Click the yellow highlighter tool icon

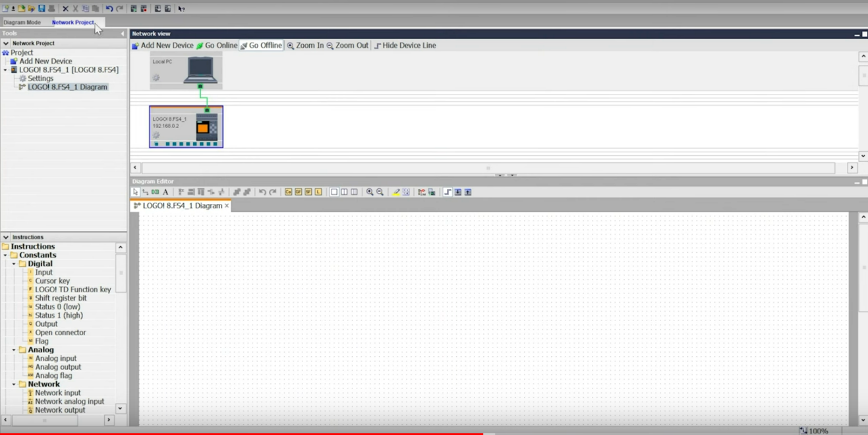click(397, 192)
